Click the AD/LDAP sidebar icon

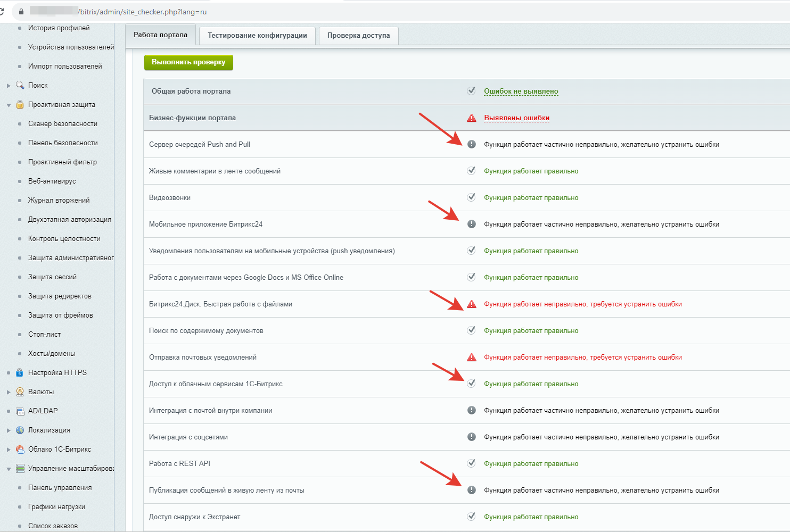[x=20, y=411]
